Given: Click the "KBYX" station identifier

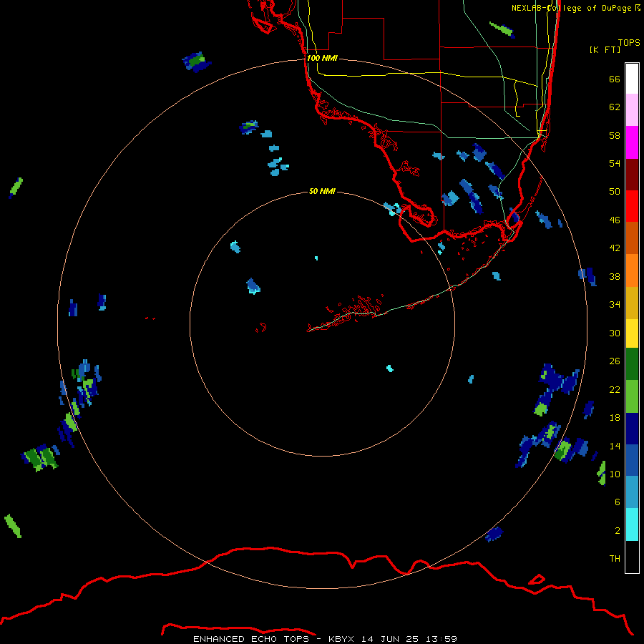Looking at the screenshot, I should pos(343,639).
